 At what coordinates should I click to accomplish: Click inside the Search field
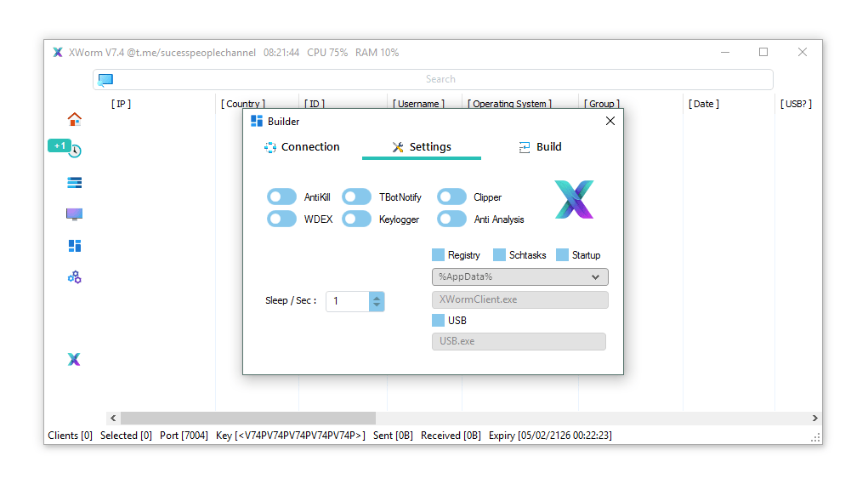pos(440,78)
